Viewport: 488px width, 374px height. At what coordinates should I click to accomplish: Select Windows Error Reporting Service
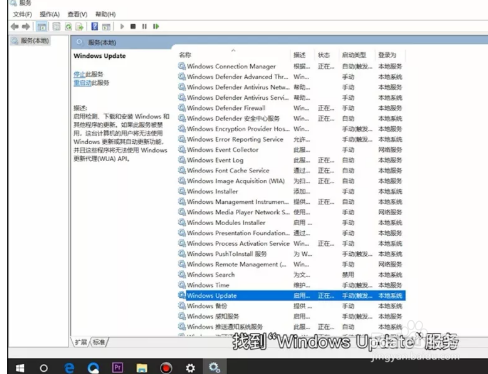291,139
